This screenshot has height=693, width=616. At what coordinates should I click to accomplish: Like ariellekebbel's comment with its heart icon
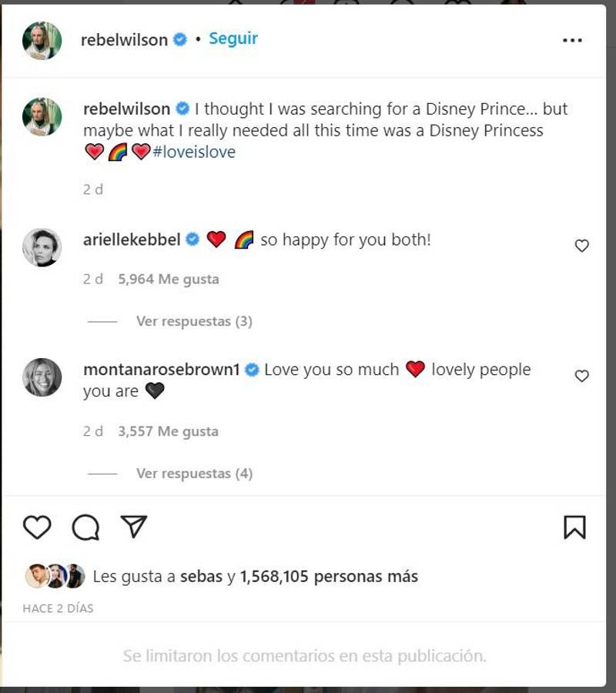point(582,246)
